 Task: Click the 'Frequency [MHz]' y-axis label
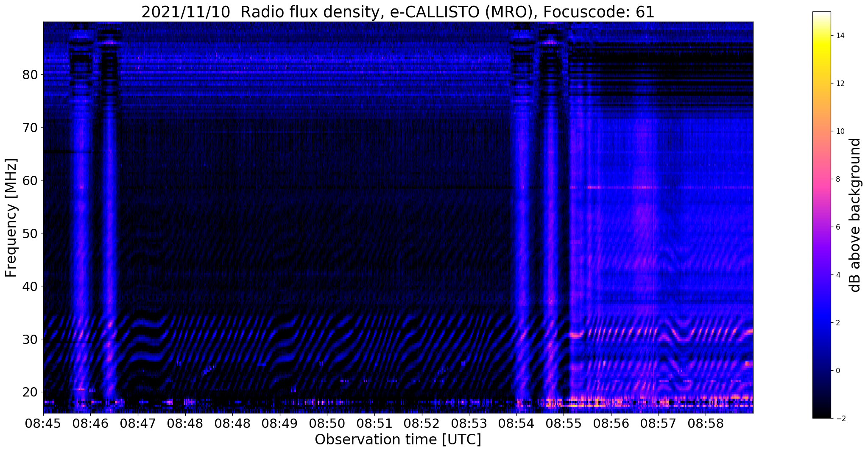pos(11,218)
